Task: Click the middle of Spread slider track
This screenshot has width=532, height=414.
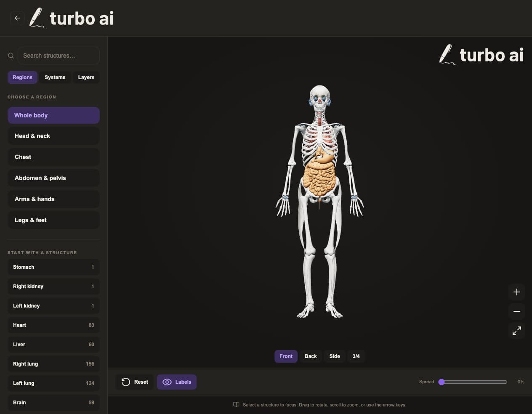Action: click(473, 382)
